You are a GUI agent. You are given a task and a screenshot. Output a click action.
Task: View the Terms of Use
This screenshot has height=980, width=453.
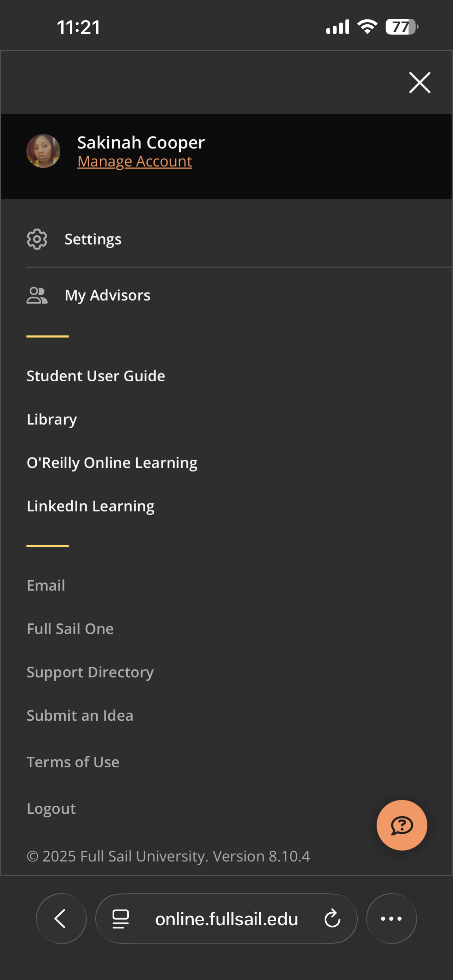click(x=73, y=762)
